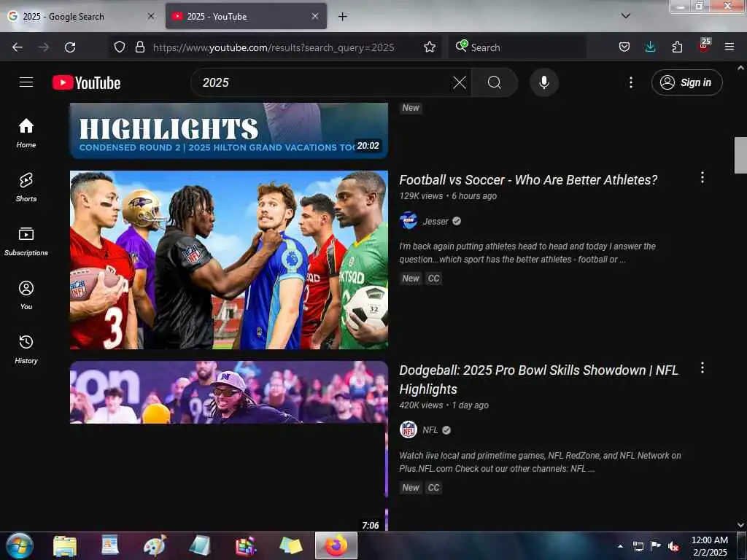The height and width of the screenshot is (560, 747).
Task: Go back with the browser back arrow
Action: click(18, 47)
